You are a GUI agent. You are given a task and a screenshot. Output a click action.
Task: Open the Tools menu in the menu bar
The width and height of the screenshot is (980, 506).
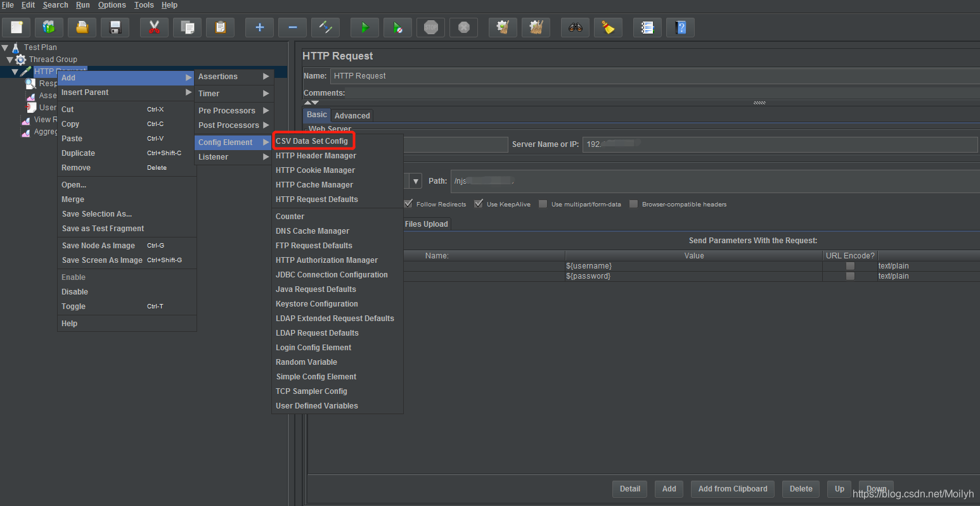(144, 5)
